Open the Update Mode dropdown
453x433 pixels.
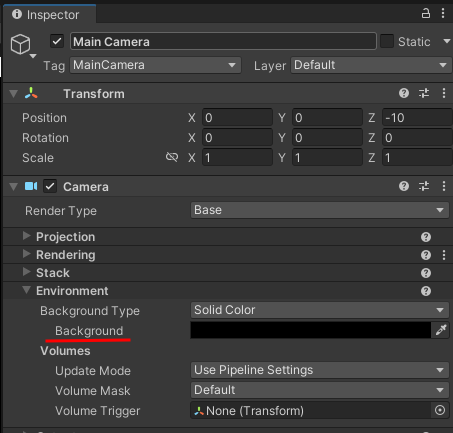tap(320, 370)
